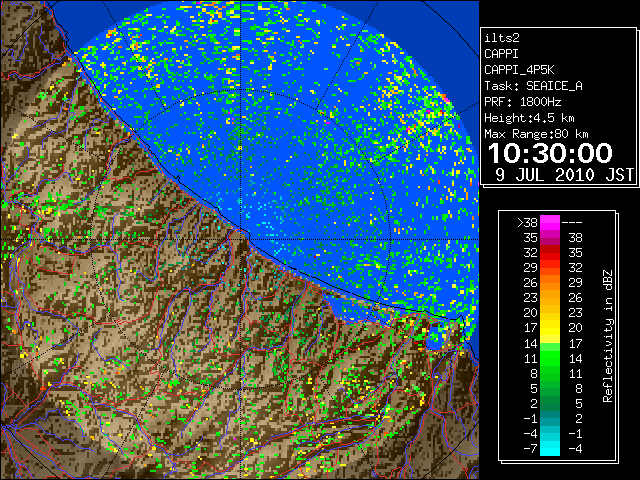Click the '>38' legend label
The height and width of the screenshot is (480, 640).
coord(527,223)
